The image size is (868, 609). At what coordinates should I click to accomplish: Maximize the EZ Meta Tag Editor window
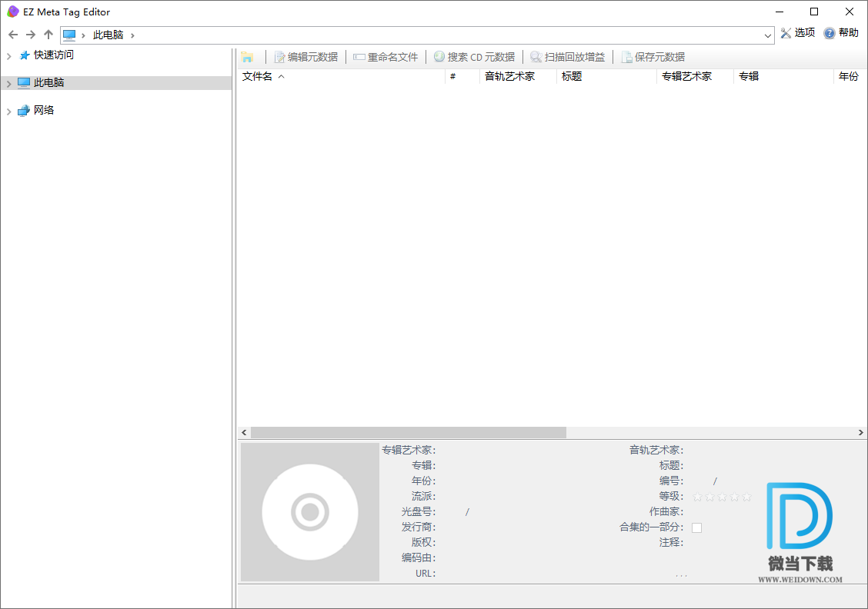pyautogui.click(x=814, y=12)
